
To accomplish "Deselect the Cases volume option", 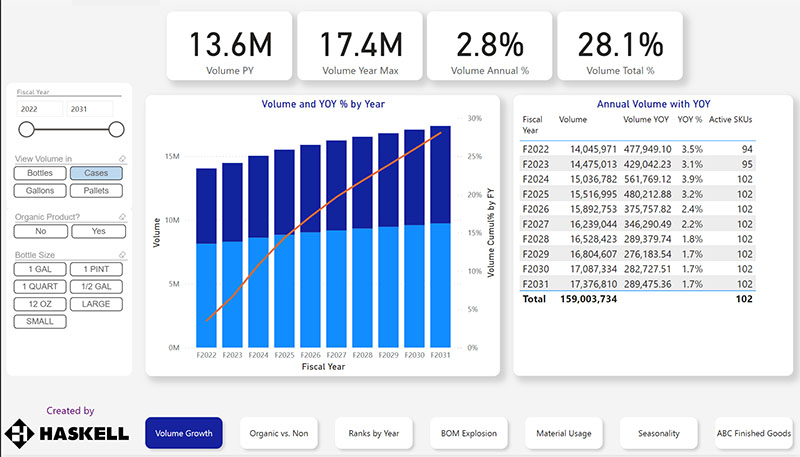I will coord(96,173).
